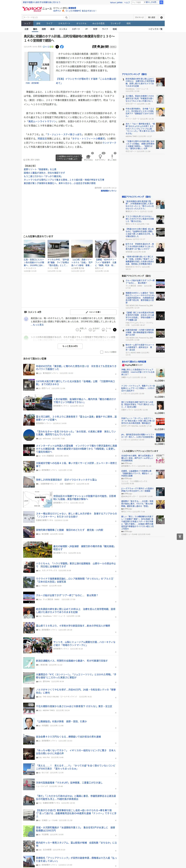The width and height of the screenshot is (186, 868).
Task: Open the 地域 category sub-tab
Action: tap(114, 29)
